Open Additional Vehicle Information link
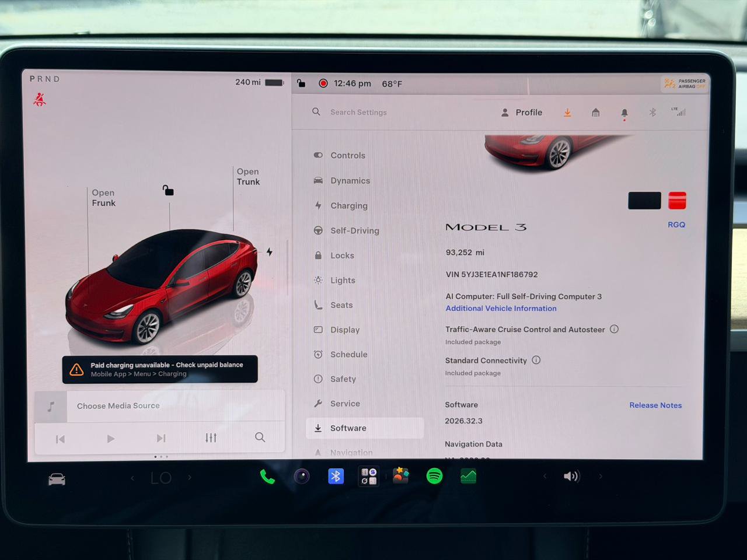747x560 pixels. (x=501, y=308)
